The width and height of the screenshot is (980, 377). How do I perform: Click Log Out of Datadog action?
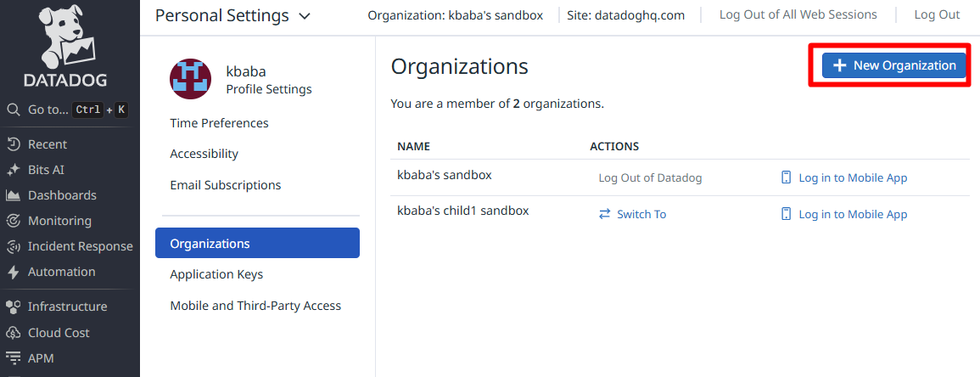[650, 177]
